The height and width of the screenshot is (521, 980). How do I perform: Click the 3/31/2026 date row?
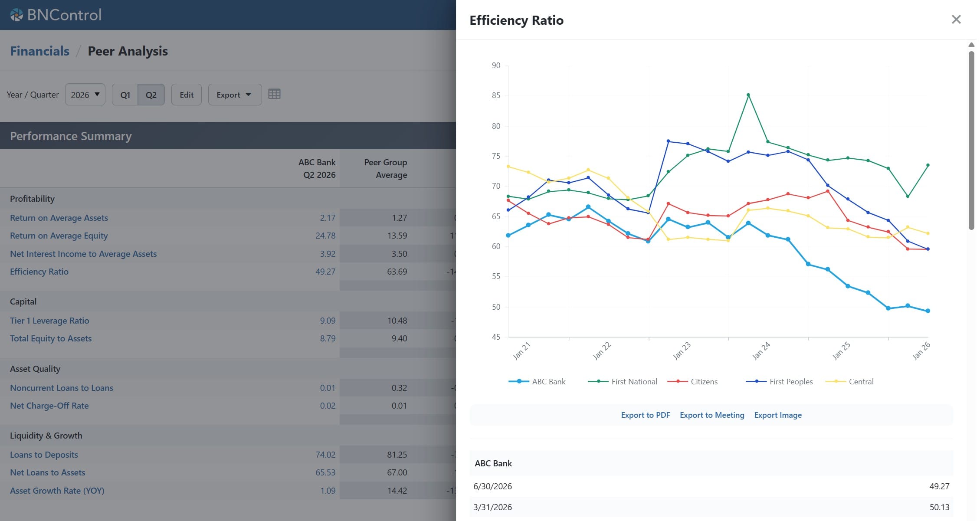pos(711,507)
